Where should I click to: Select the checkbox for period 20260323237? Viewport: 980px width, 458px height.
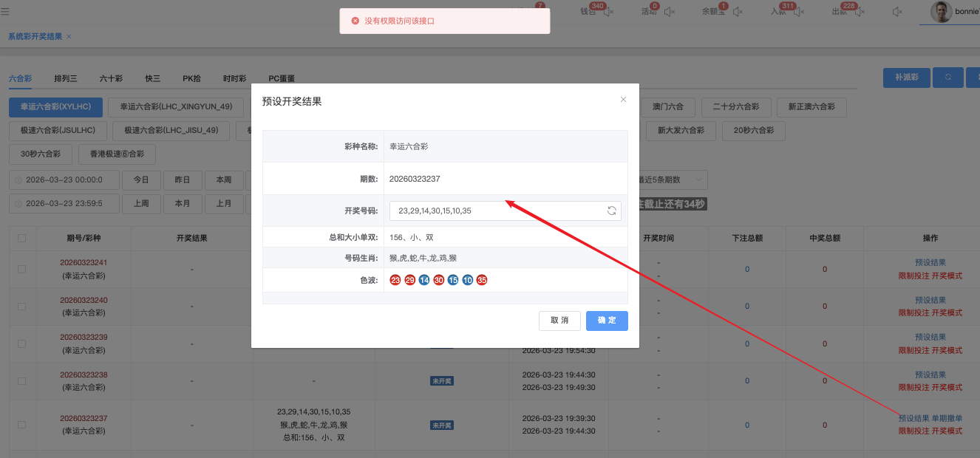[x=21, y=425]
